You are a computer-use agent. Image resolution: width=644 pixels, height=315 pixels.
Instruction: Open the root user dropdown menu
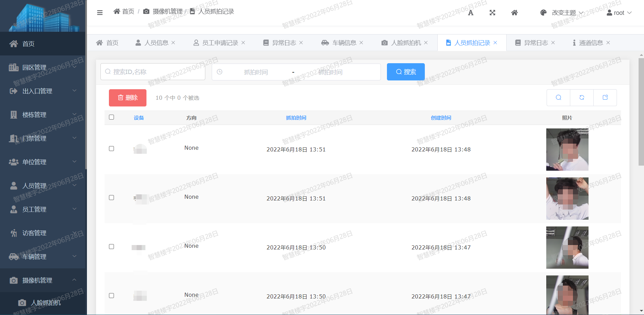[619, 13]
